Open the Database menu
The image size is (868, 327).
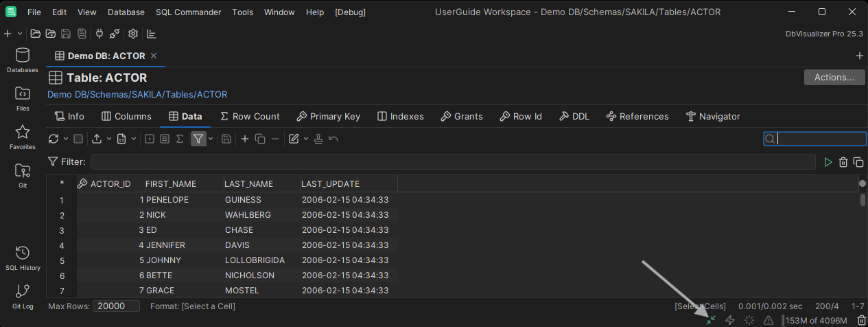click(126, 12)
